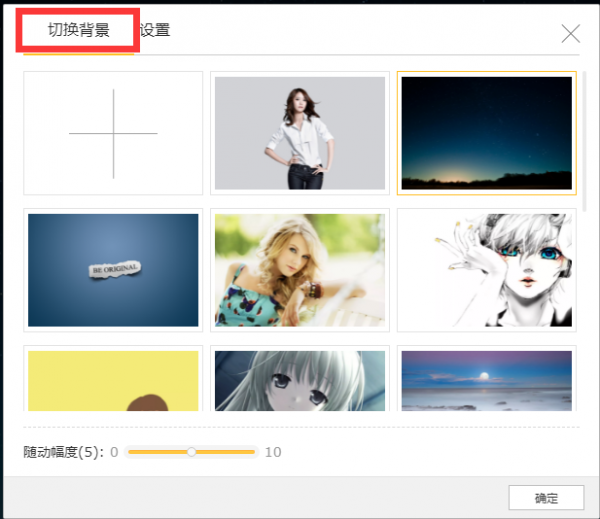Screen dimensions: 600x519
Task: Open the 设置 tab
Action: point(155,30)
